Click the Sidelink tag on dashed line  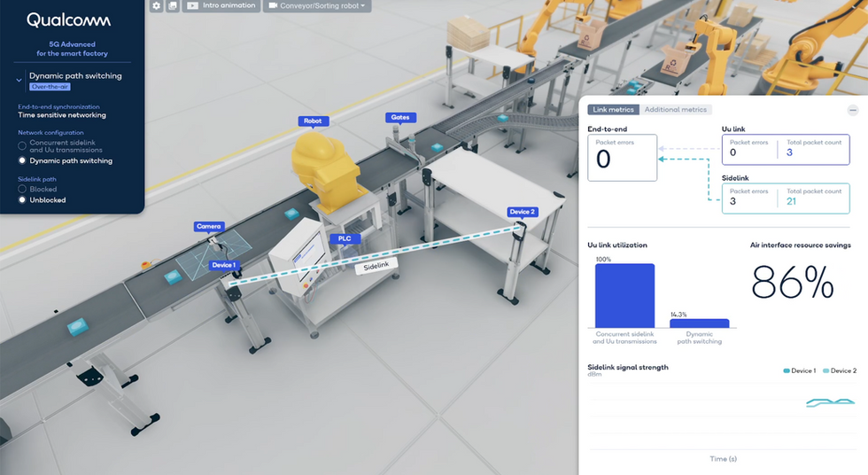click(x=376, y=266)
